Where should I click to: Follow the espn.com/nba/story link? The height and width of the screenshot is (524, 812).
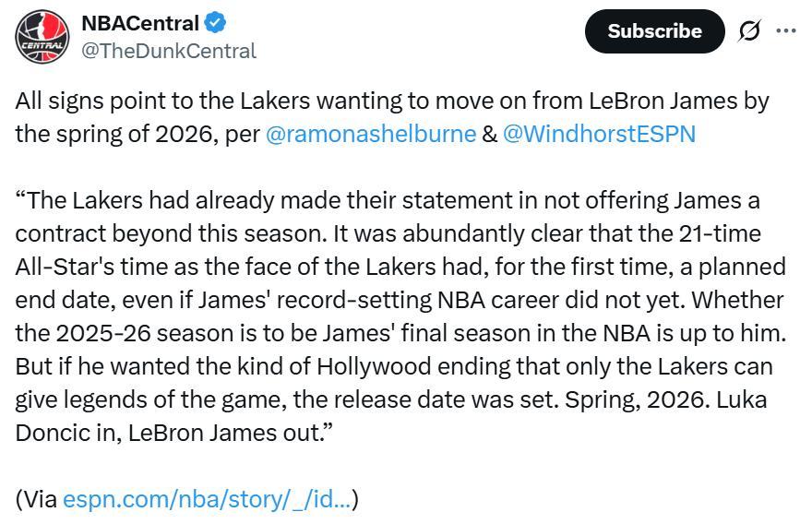point(207,499)
